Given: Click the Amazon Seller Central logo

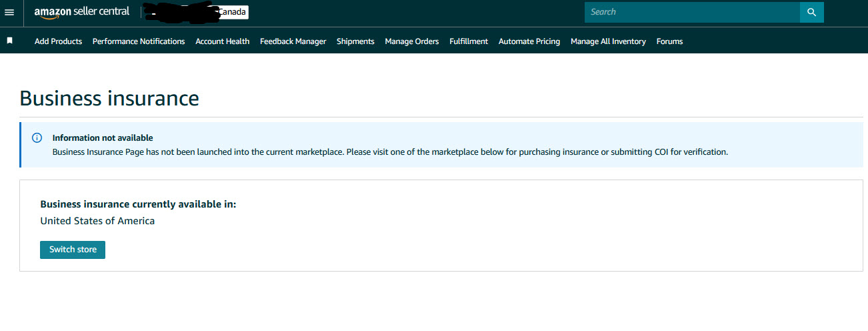Looking at the screenshot, I should click(x=82, y=12).
